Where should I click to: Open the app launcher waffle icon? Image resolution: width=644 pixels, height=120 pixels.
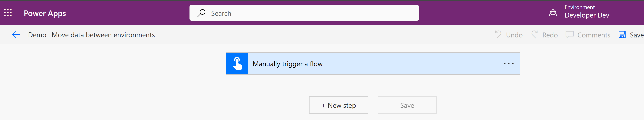[8, 13]
